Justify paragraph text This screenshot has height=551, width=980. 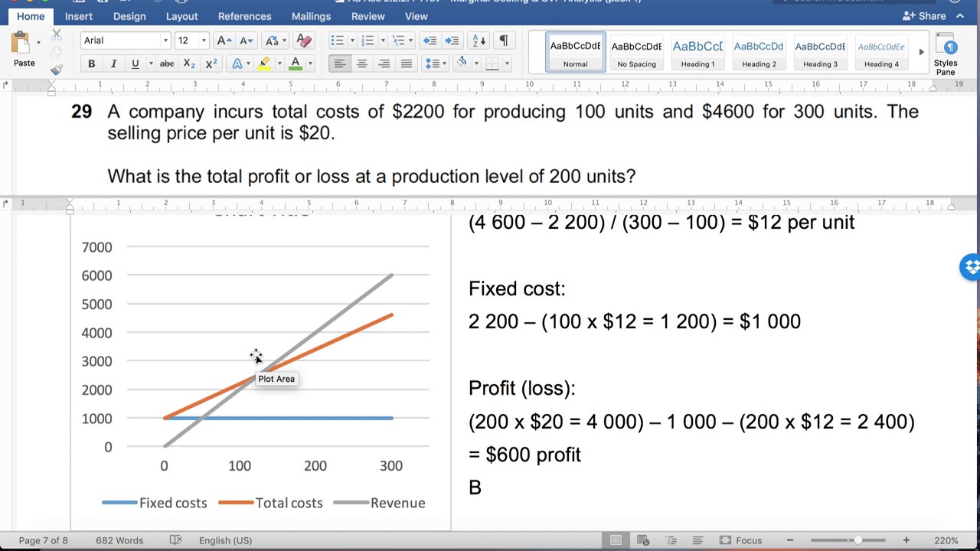click(407, 64)
